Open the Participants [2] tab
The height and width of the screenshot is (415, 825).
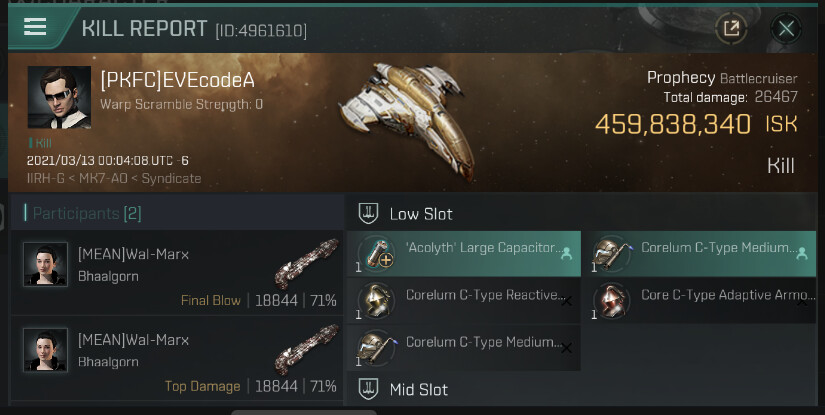pyautogui.click(x=87, y=213)
